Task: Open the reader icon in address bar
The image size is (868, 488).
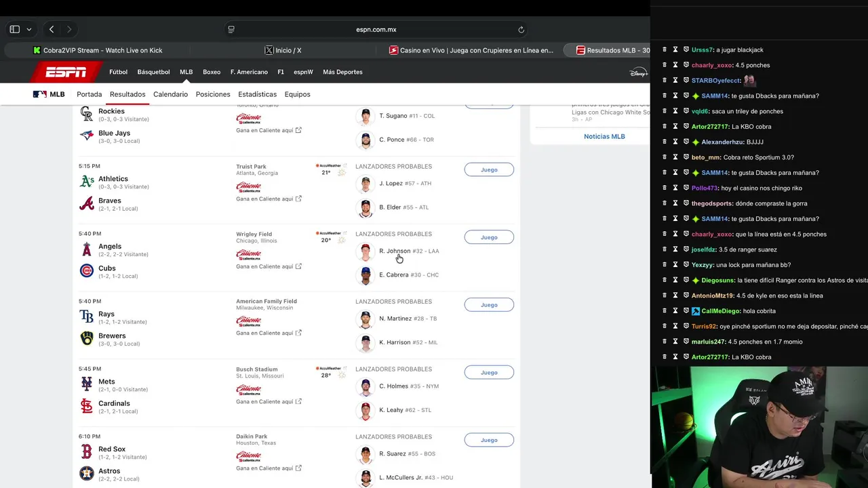Action: point(231,29)
